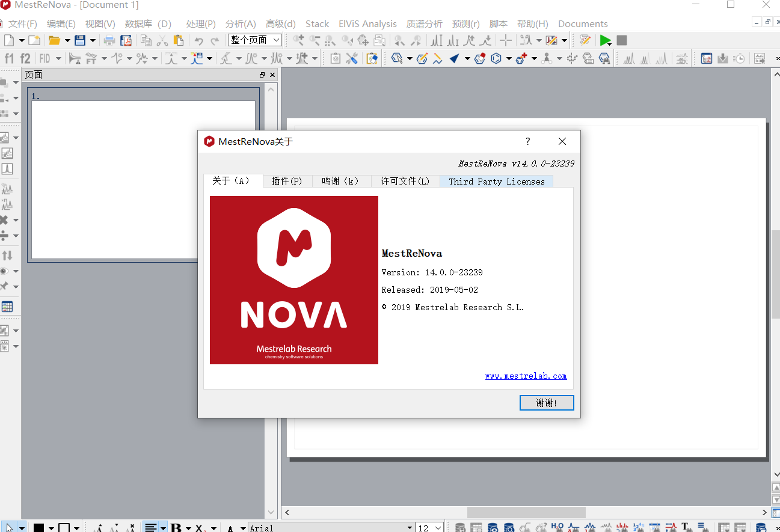
Task: Open the www.mestrelab.com link
Action: 526,376
